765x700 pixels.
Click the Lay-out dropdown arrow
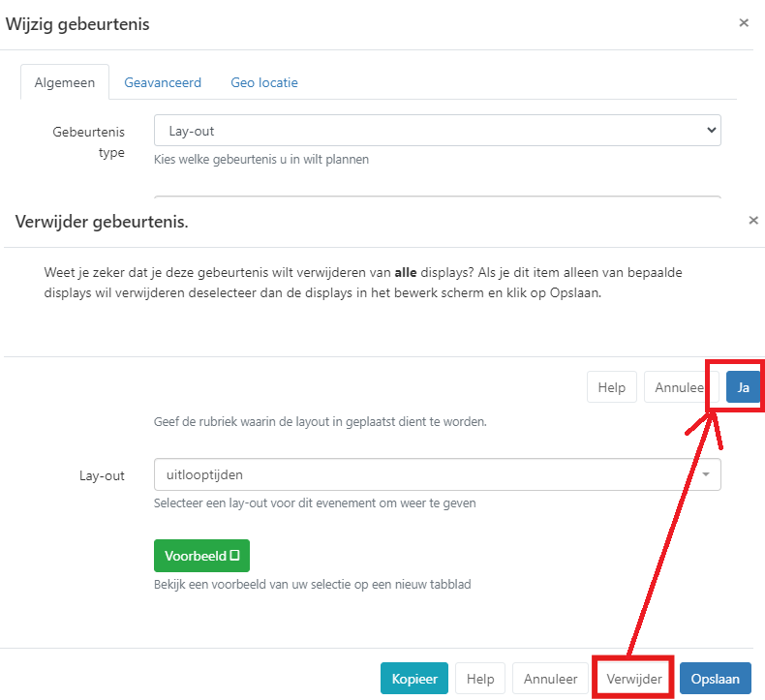[706, 474]
